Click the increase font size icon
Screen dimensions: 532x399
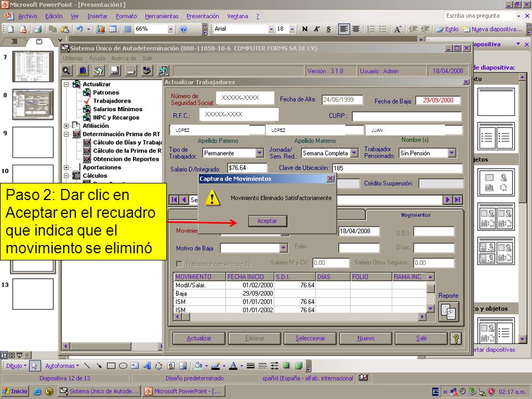pyautogui.click(x=398, y=29)
